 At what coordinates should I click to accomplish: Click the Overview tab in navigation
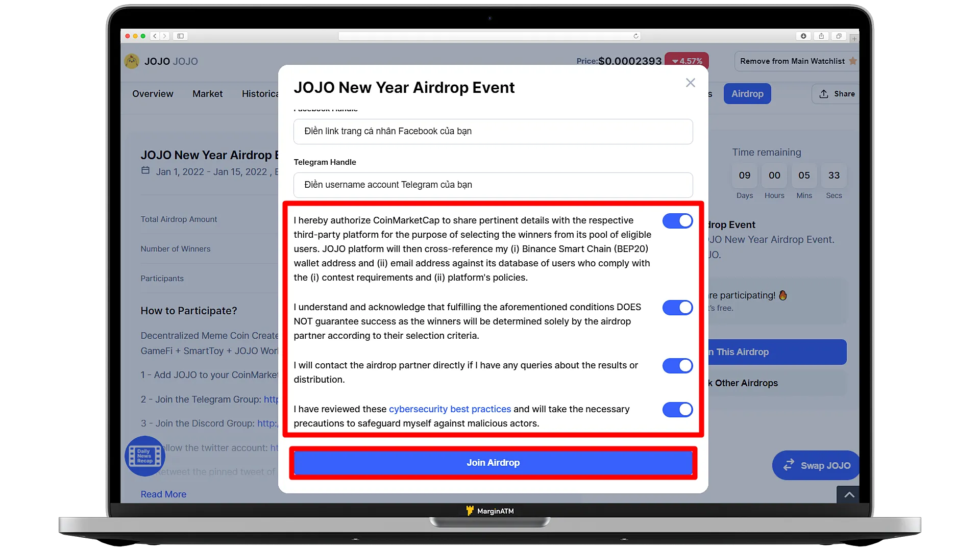[152, 93]
